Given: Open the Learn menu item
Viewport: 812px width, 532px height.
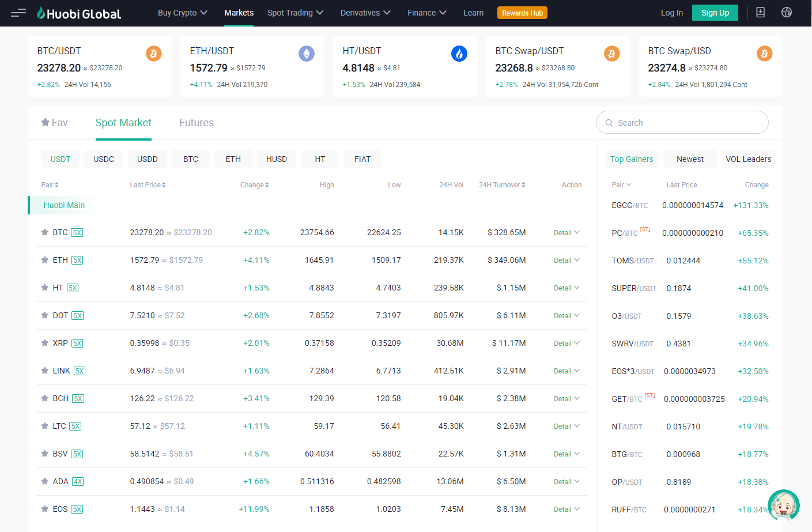Looking at the screenshot, I should coord(474,13).
